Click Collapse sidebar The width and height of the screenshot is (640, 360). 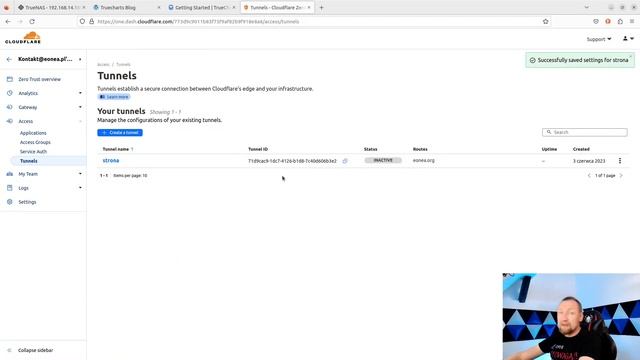pos(36,350)
